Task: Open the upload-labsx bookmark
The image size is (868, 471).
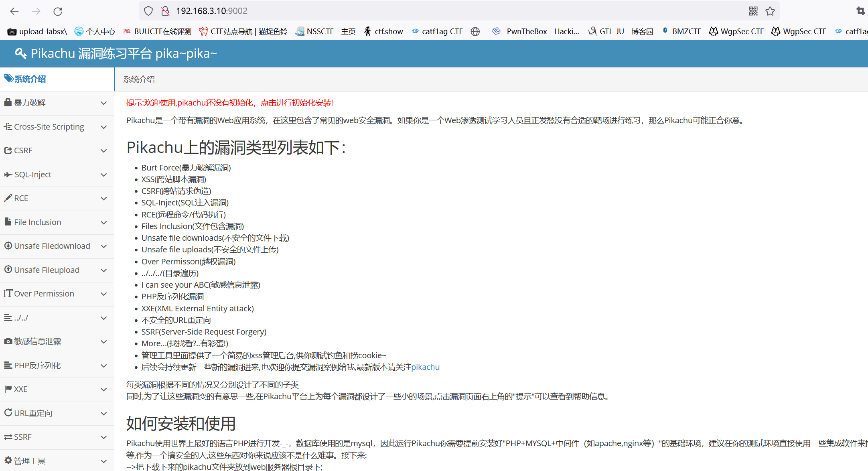Action: tap(38, 31)
